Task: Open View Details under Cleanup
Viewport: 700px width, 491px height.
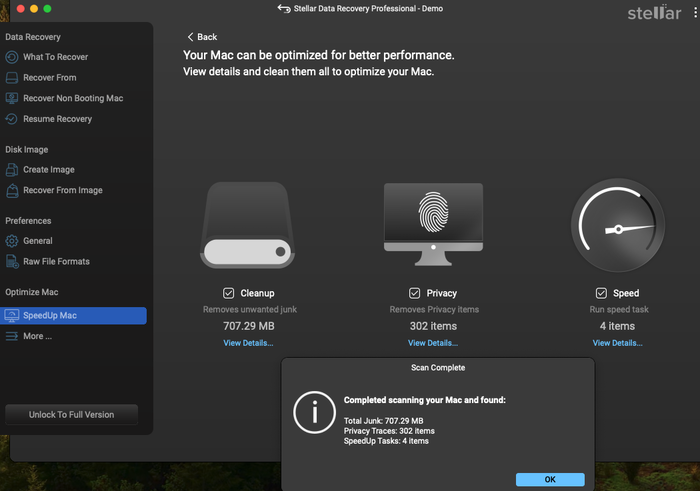Action: pyautogui.click(x=248, y=343)
